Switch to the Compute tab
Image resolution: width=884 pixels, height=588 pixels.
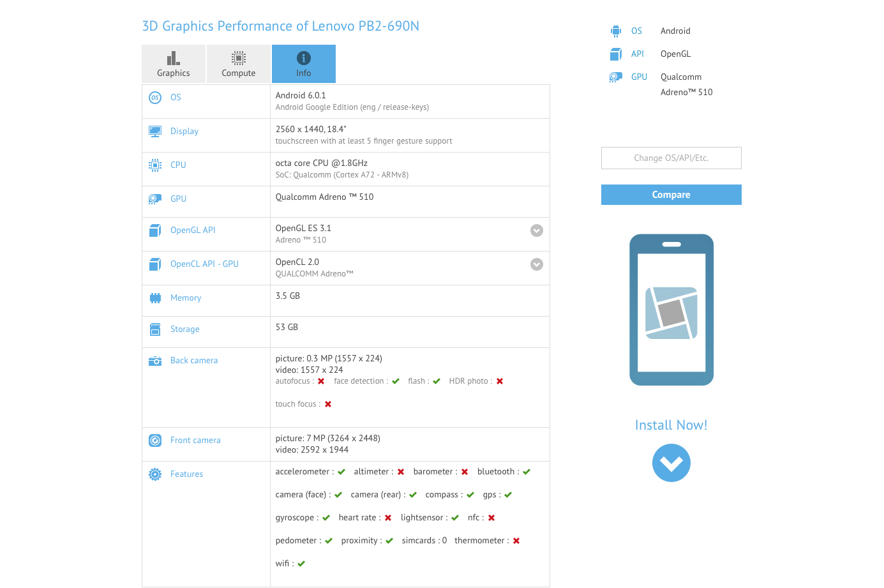coord(239,64)
